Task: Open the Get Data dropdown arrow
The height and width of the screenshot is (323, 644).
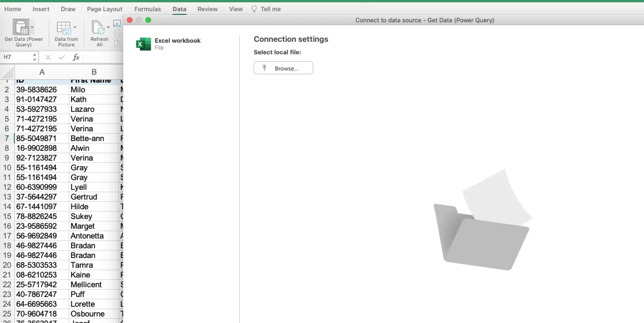Action: [32, 27]
